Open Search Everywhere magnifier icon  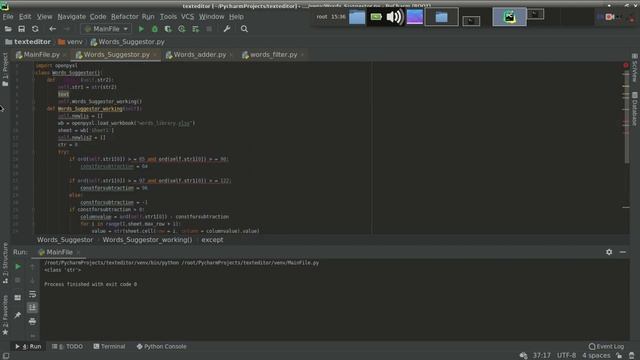click(x=244, y=29)
